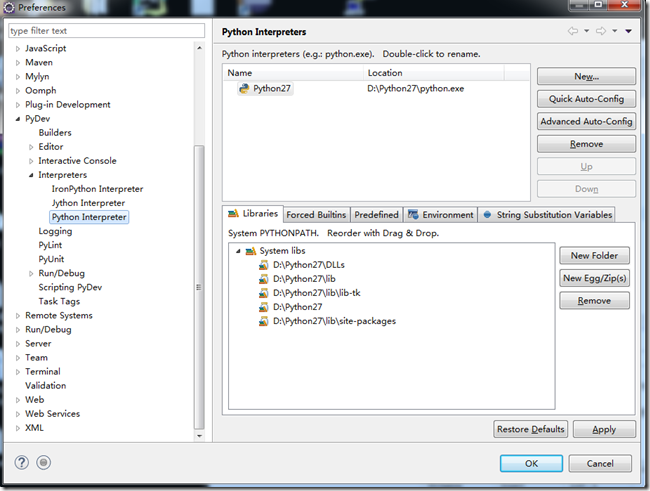Click the tree scrollbar down arrow
The image size is (650, 491).
(x=199, y=436)
